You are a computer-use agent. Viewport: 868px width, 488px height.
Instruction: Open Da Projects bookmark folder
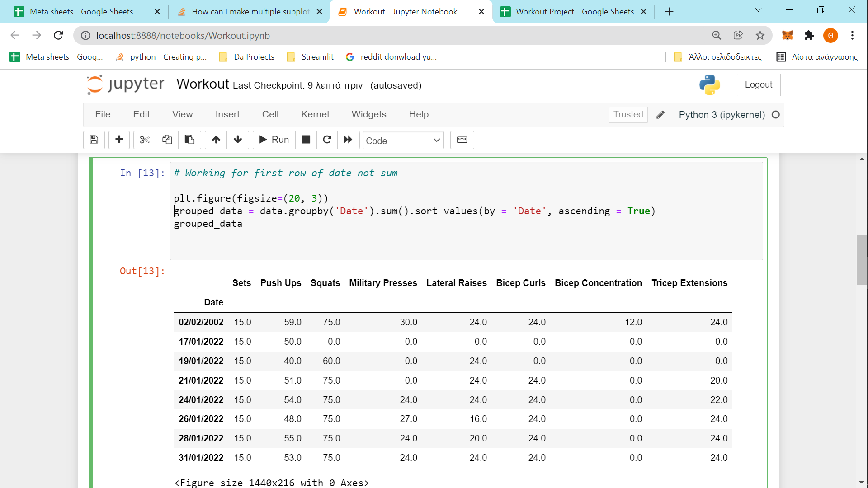tap(247, 57)
